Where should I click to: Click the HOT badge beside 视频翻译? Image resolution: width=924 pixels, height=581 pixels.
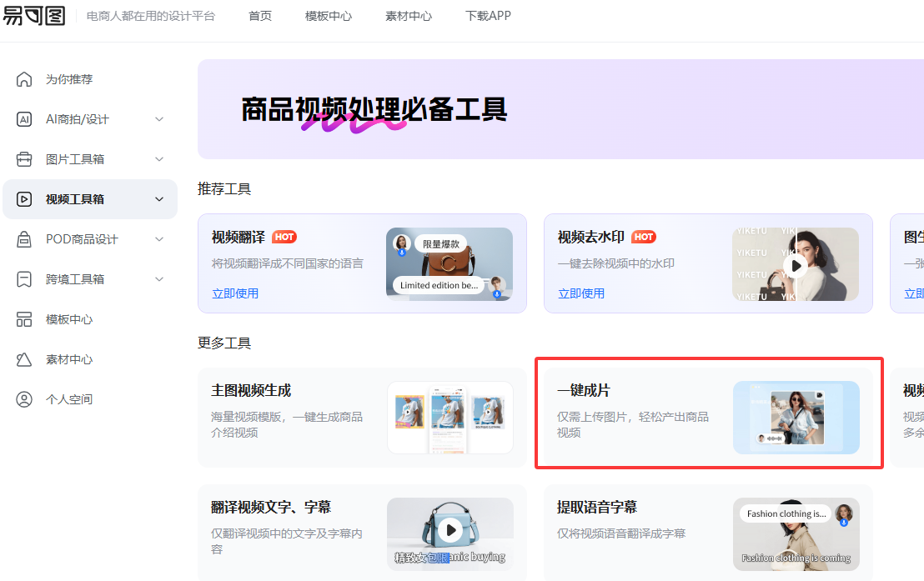pyautogui.click(x=284, y=237)
